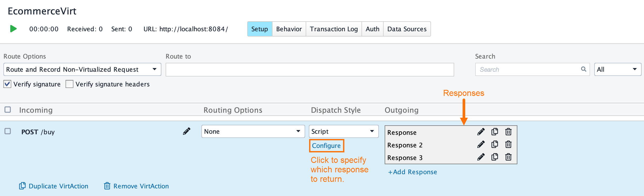Go to the Transaction Log tab
This screenshot has width=644, height=196.
(x=334, y=29)
